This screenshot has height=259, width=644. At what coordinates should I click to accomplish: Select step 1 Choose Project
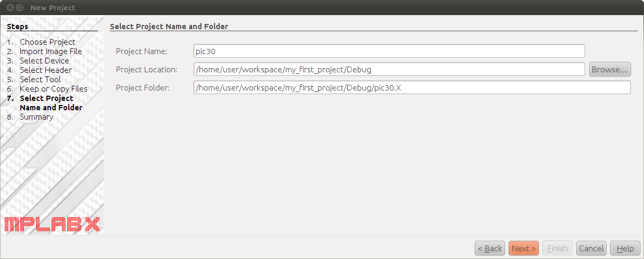coord(47,42)
